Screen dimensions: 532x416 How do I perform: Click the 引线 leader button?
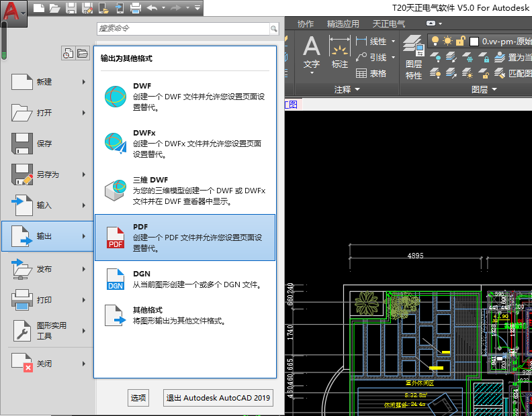(x=371, y=57)
